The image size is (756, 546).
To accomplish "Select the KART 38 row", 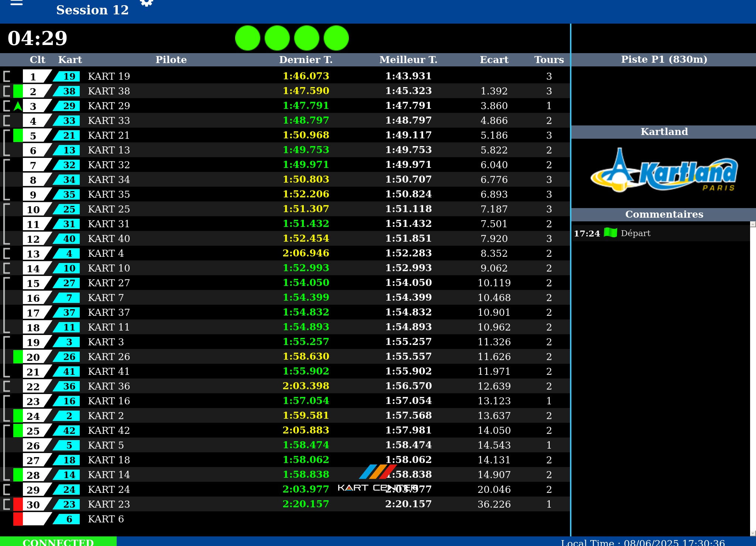I will pyautogui.click(x=109, y=91).
